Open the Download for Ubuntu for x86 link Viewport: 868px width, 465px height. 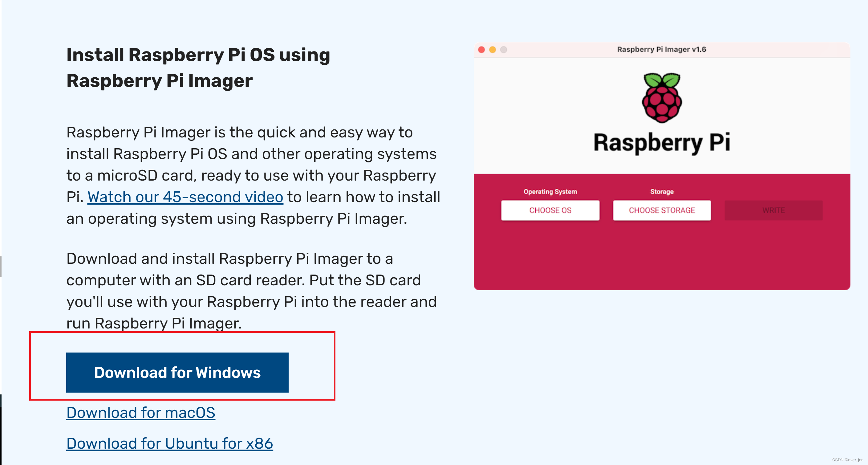(x=169, y=443)
